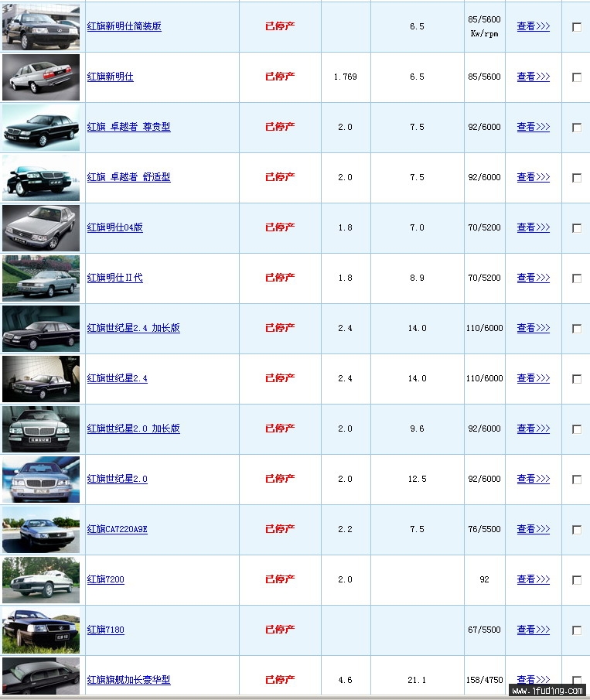The height and width of the screenshot is (700, 590).
Task: Click 查看>>> for 红旗世纪星2.0 row
Action: pyautogui.click(x=534, y=479)
